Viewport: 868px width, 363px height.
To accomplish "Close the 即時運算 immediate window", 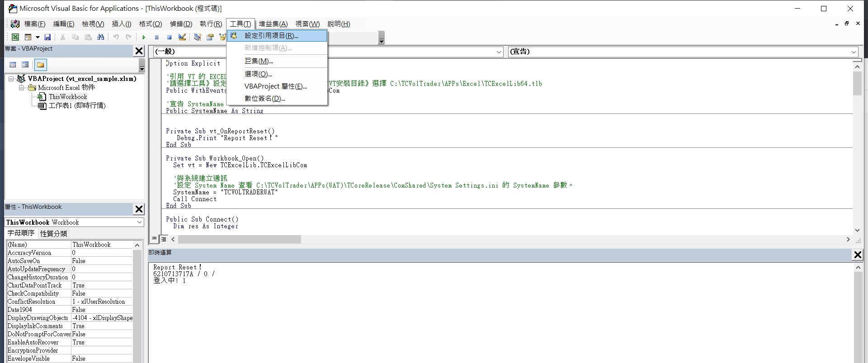I will [x=857, y=255].
